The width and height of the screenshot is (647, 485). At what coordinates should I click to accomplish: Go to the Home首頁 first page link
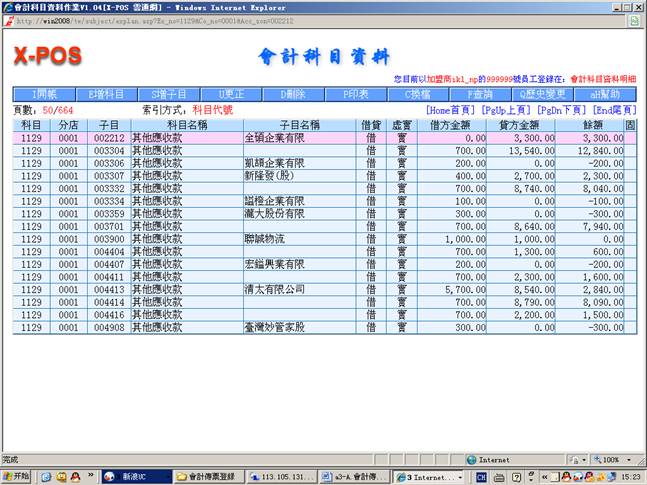[450, 109]
